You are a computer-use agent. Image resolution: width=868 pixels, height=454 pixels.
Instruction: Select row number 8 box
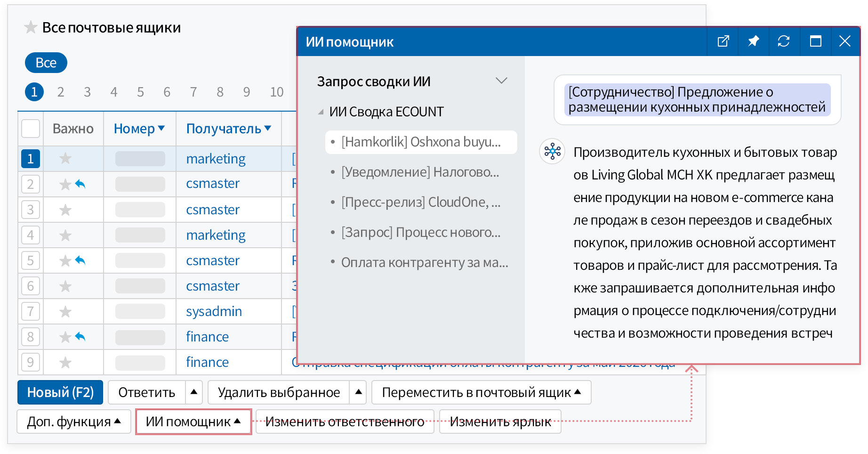click(31, 337)
